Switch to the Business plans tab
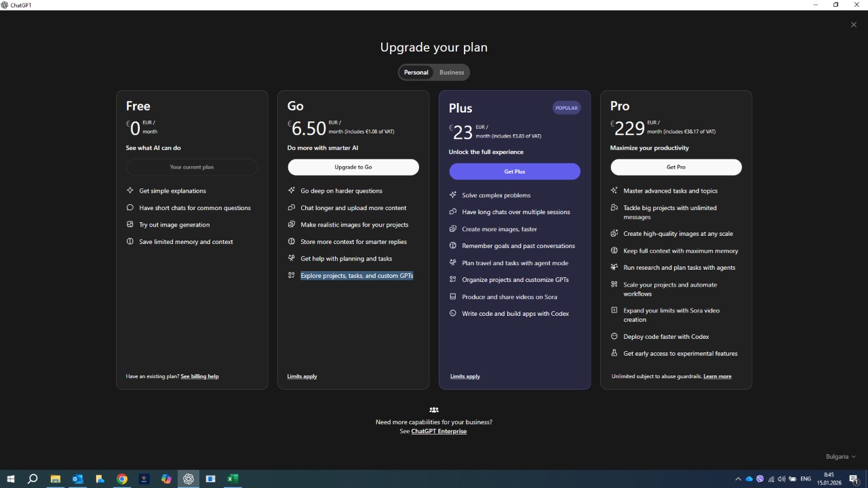 click(452, 73)
